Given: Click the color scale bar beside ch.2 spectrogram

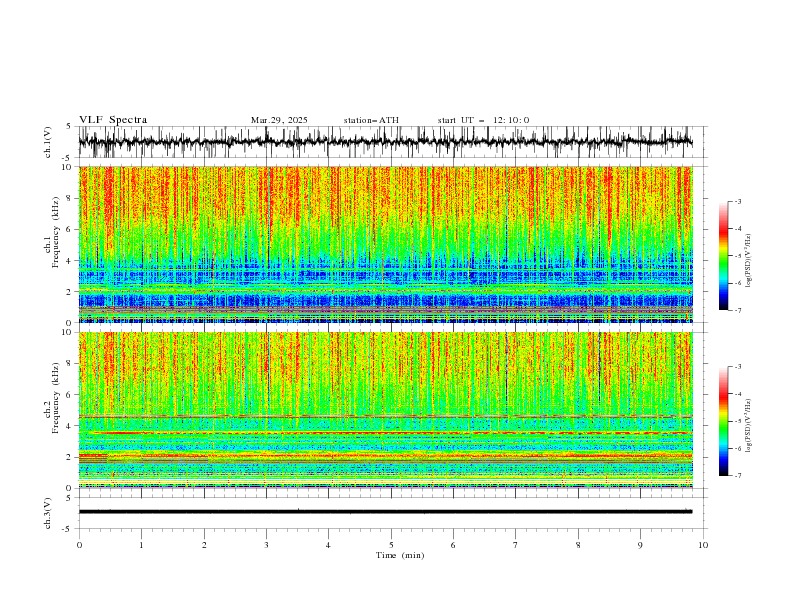Looking at the screenshot, I should [x=723, y=421].
